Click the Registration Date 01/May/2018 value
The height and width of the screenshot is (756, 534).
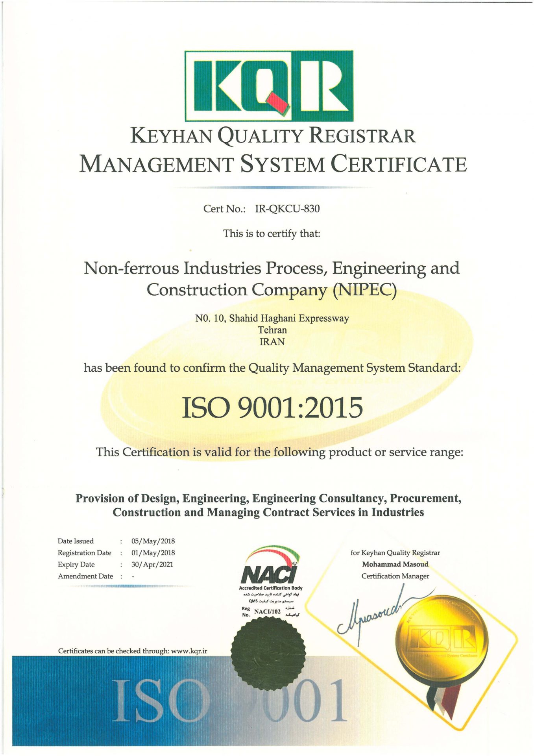point(153,553)
